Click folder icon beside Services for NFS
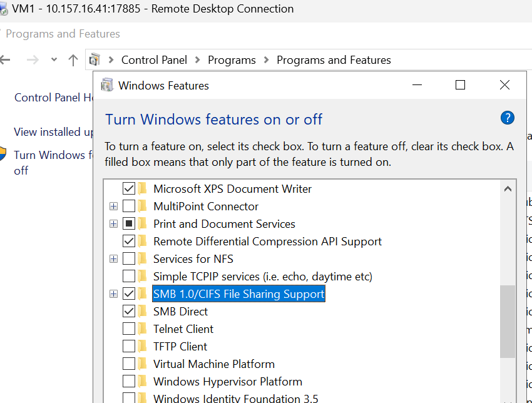Image resolution: width=532 pixels, height=403 pixels. pos(143,258)
